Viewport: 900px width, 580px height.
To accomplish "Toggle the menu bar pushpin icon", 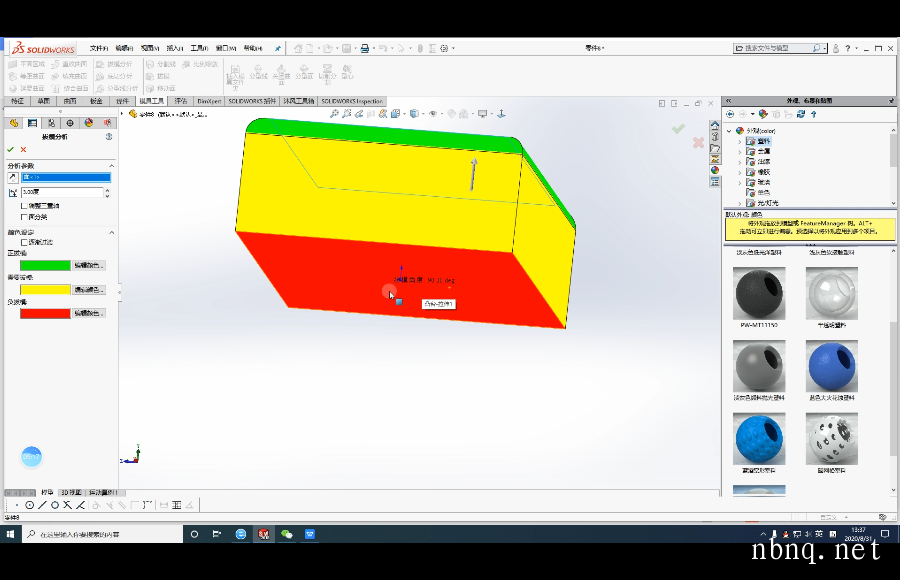I will (278, 48).
